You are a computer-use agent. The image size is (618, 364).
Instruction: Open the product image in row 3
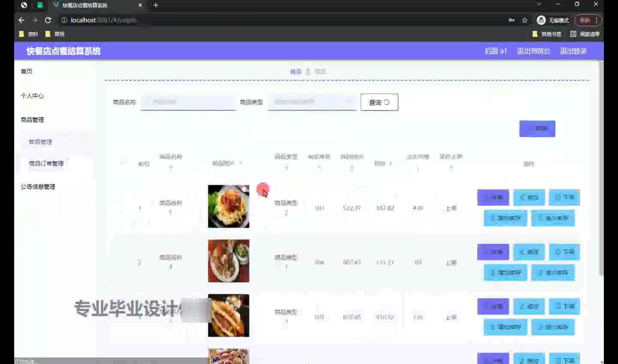(x=229, y=315)
